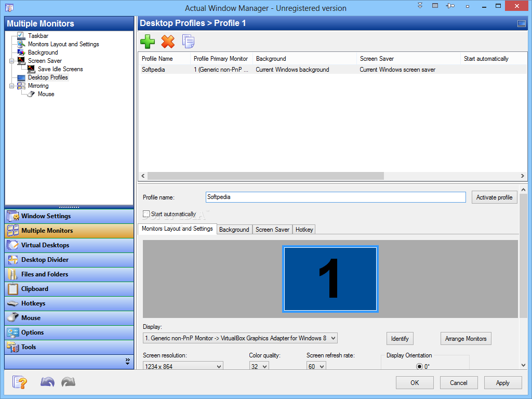Click the Background tree icon
Viewport: 532px width, 399px height.
[x=21, y=52]
